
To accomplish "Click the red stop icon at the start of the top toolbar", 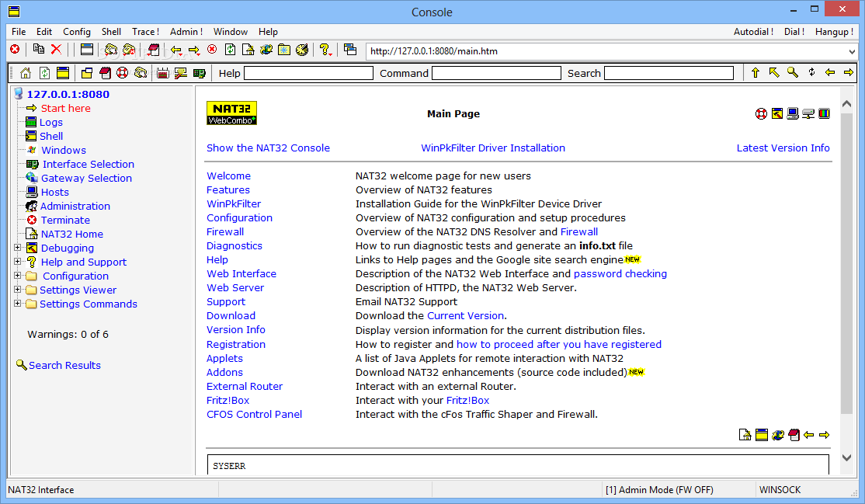I will pyautogui.click(x=15, y=50).
